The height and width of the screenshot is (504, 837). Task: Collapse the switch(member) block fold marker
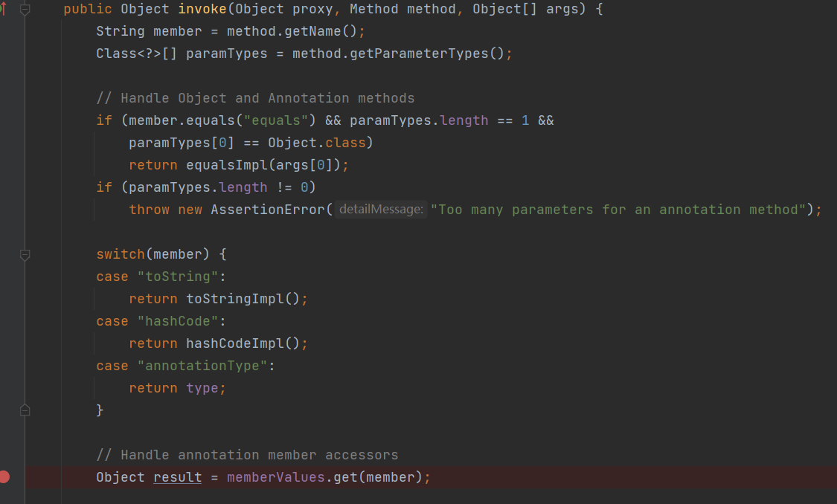click(x=25, y=255)
